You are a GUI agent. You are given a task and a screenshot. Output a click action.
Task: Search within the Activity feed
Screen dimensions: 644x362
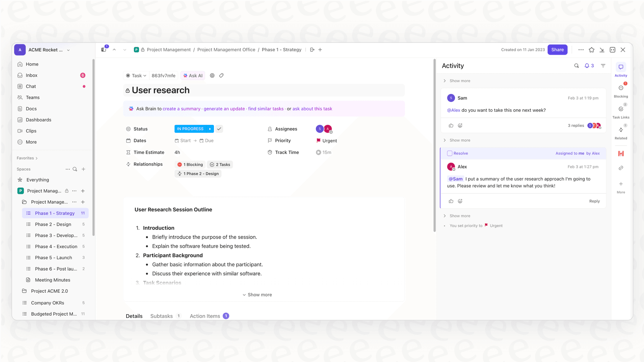576,66
